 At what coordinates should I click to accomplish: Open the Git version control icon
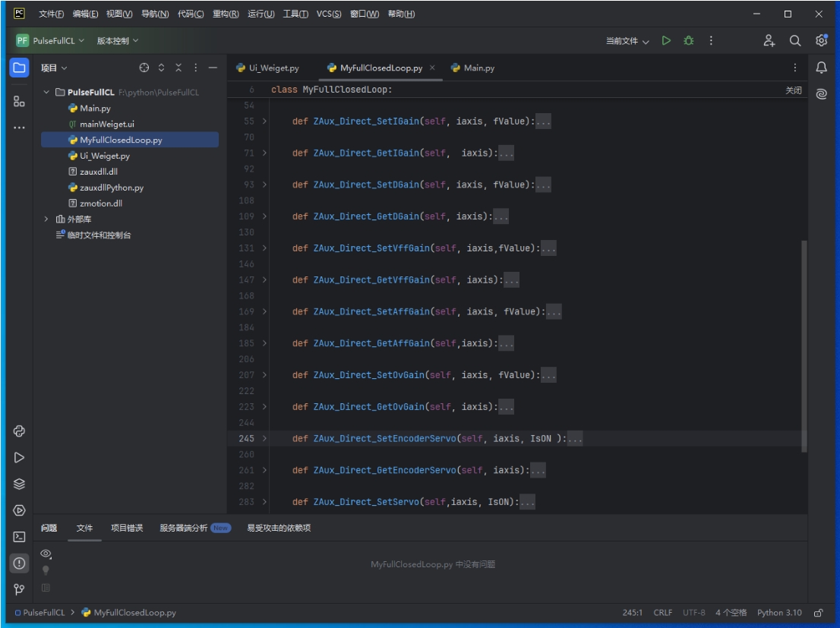pos(19,589)
